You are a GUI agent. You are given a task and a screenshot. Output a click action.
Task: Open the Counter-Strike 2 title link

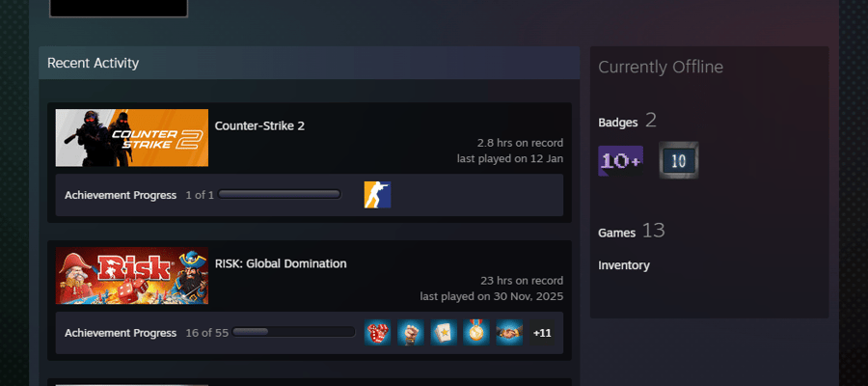[259, 125]
